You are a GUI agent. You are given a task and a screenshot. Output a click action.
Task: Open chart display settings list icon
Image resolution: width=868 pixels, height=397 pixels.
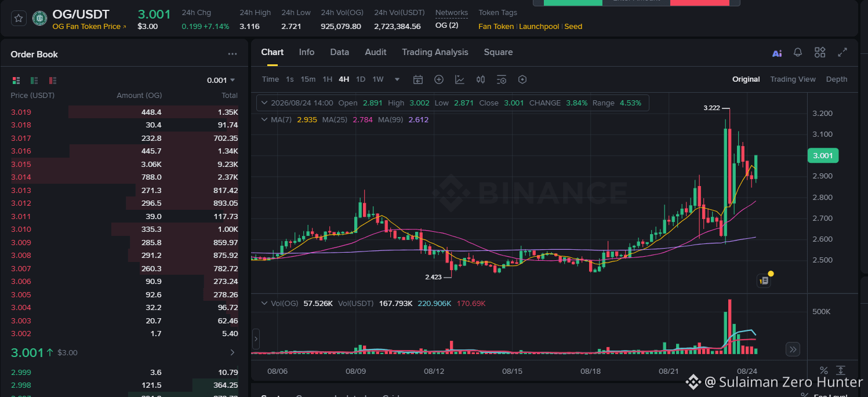[x=502, y=79]
